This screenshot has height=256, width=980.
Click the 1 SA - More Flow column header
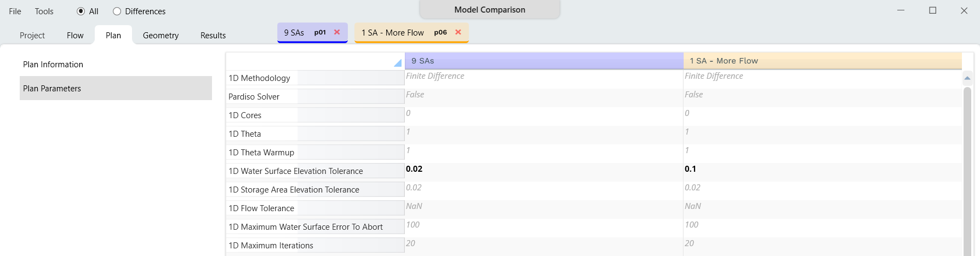(822, 61)
